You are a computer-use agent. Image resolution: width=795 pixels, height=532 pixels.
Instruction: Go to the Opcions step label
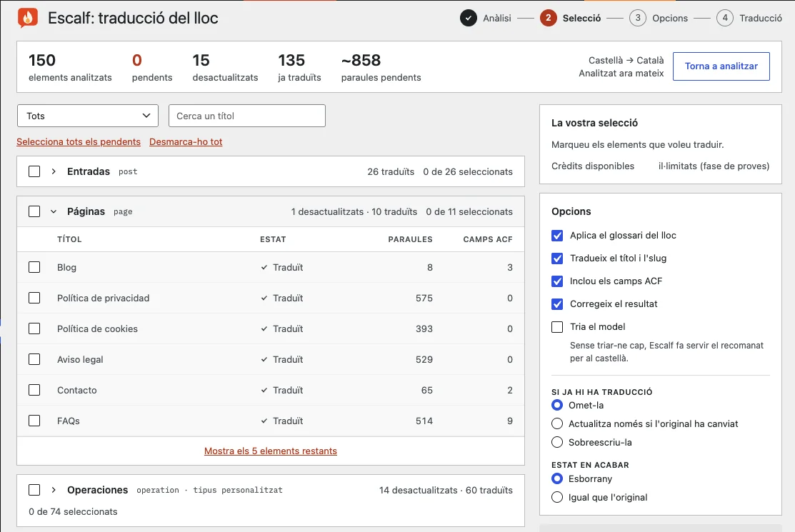[x=670, y=19]
